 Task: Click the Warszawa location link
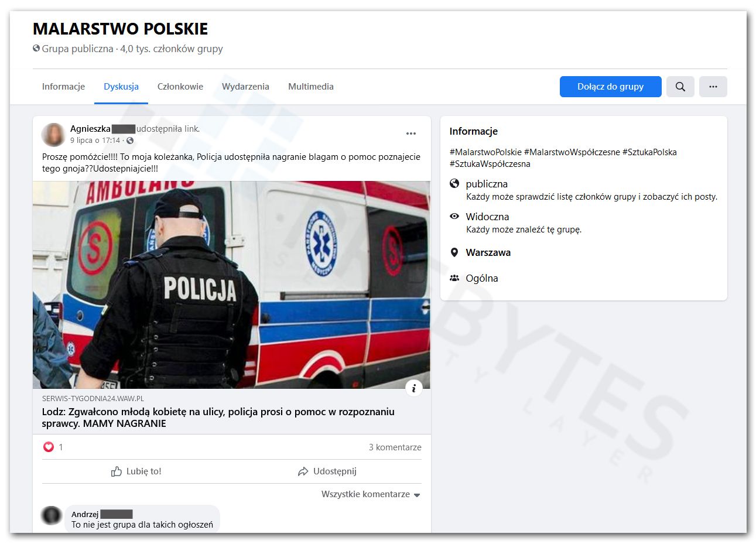[x=488, y=252]
